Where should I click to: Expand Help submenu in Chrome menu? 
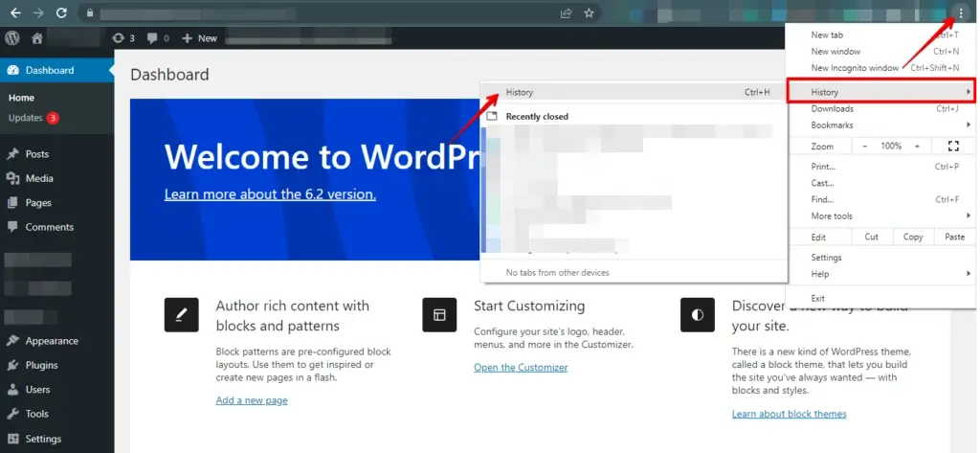pyautogui.click(x=880, y=273)
